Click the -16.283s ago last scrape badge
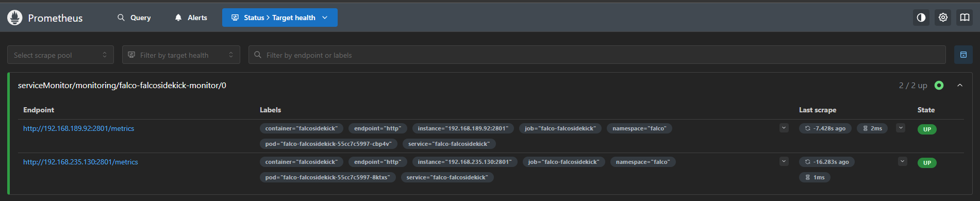Image resolution: width=980 pixels, height=201 pixels. pos(827,162)
